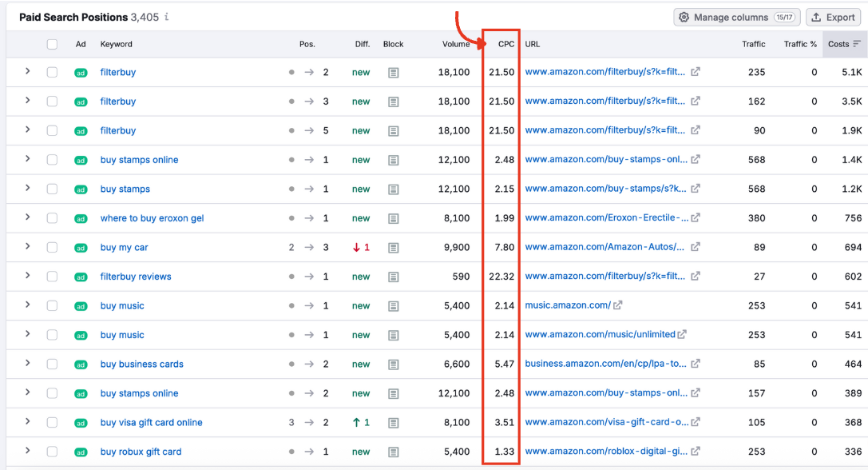Expand the first filterbuy row details
Image resolution: width=868 pixels, height=470 pixels.
[x=28, y=72]
